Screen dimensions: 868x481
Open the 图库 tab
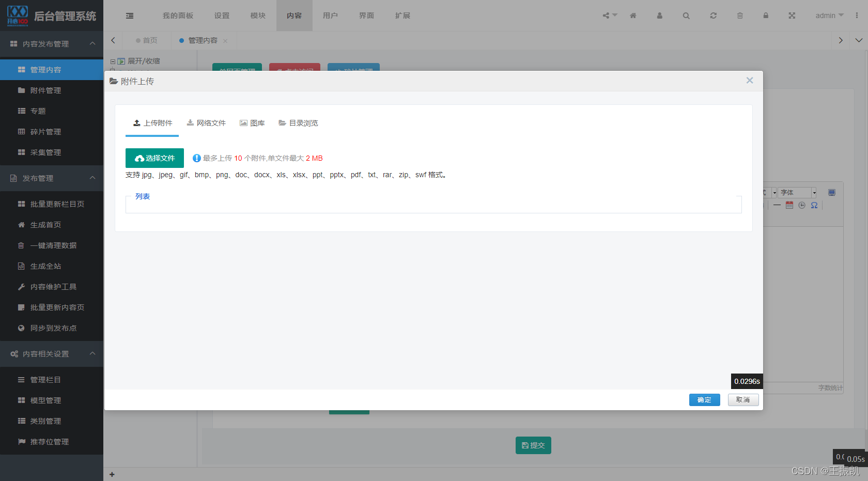252,123
